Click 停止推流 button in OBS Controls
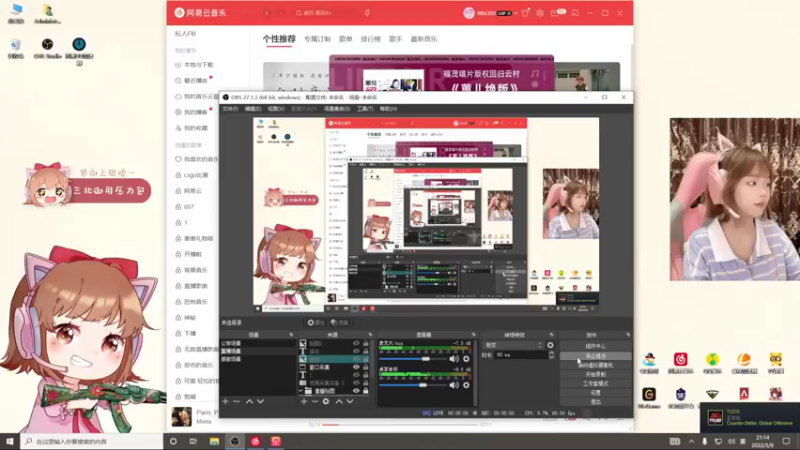Viewport: 800px width, 450px height. pyautogui.click(x=595, y=356)
